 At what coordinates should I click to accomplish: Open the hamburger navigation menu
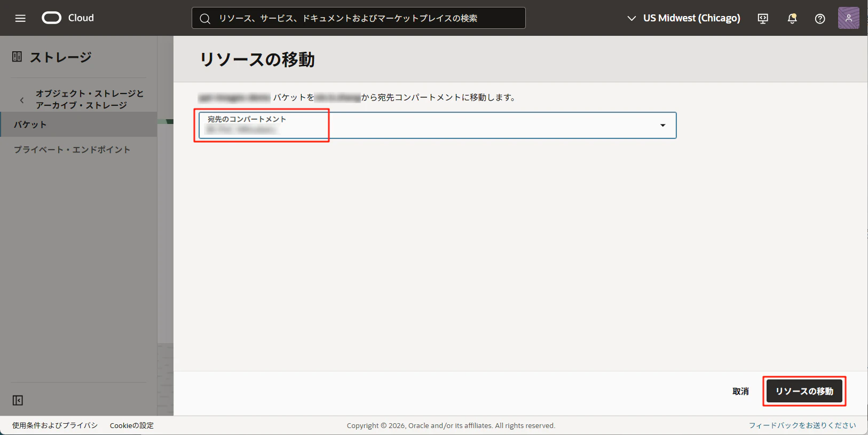point(20,18)
